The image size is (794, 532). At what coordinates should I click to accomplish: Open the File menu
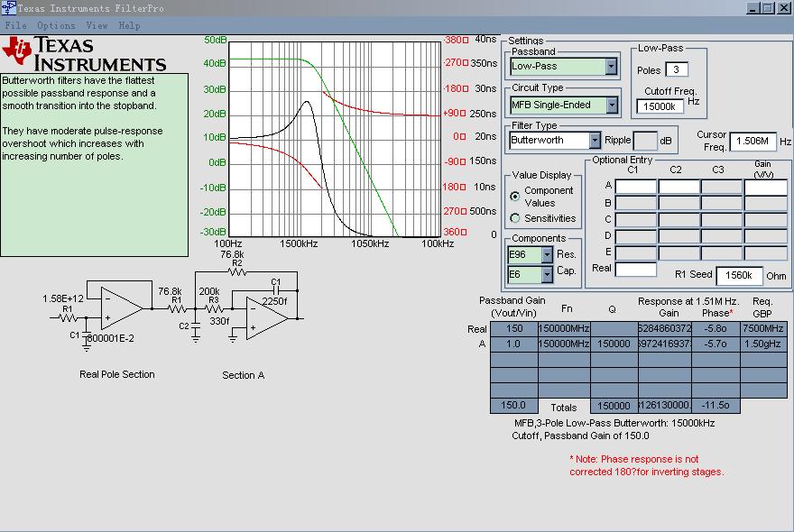click(x=15, y=25)
